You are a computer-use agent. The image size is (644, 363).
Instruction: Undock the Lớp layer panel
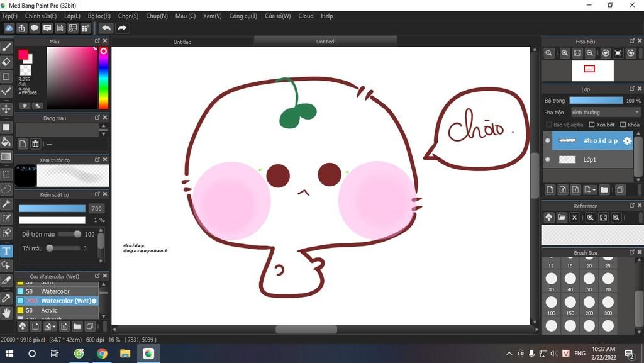point(632,89)
